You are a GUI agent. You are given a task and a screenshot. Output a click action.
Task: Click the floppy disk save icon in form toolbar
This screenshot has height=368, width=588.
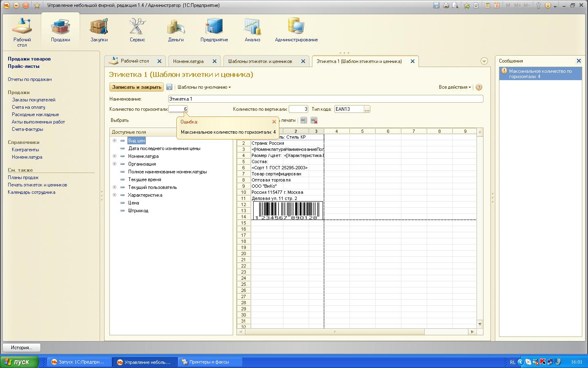click(x=169, y=87)
